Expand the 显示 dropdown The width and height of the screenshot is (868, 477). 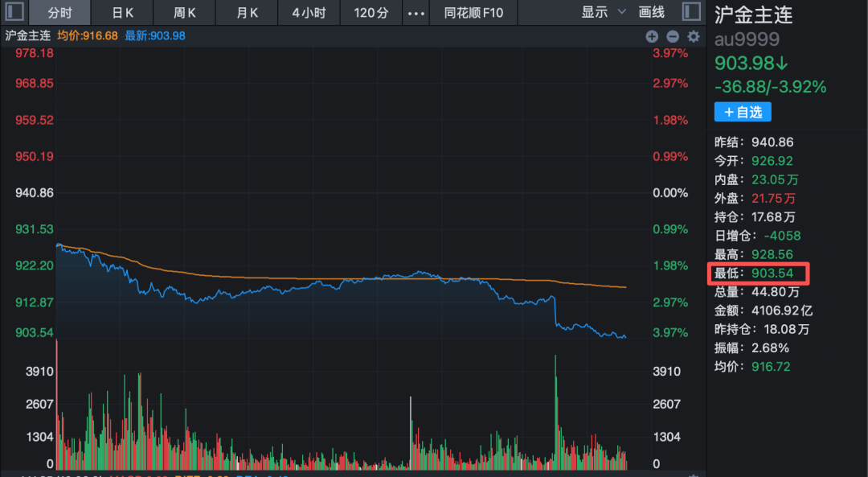click(603, 12)
